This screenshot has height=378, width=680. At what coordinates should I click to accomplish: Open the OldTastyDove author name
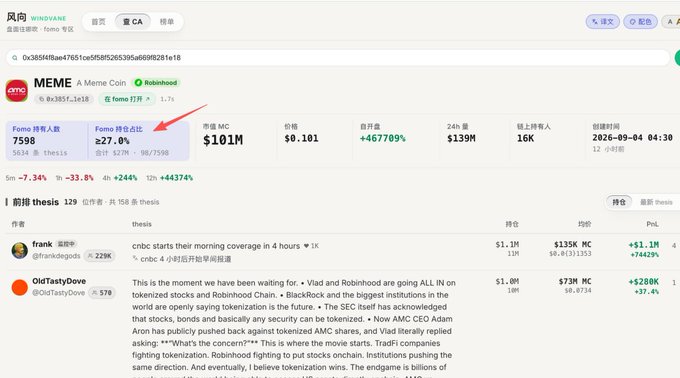pyautogui.click(x=59, y=281)
